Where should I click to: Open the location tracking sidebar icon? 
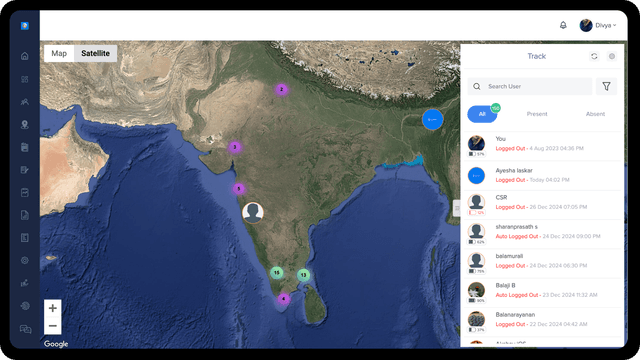point(24,124)
